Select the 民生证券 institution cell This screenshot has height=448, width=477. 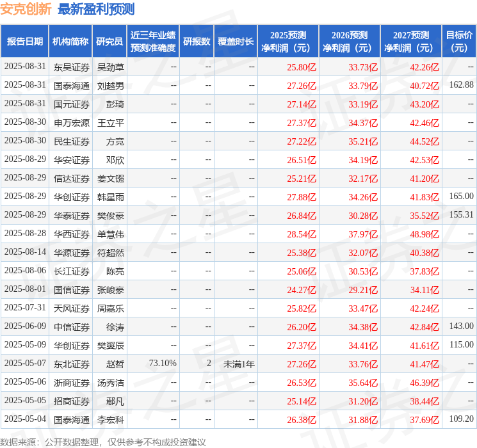point(72,141)
